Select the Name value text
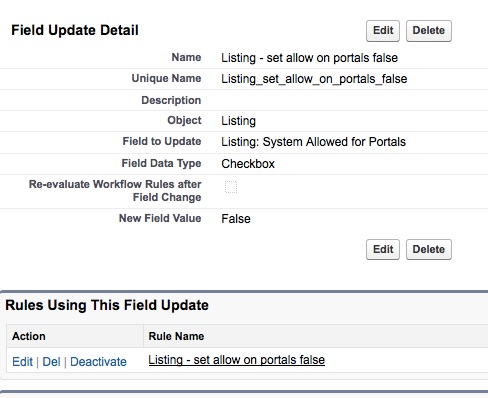The width and height of the screenshot is (488, 398). (309, 58)
